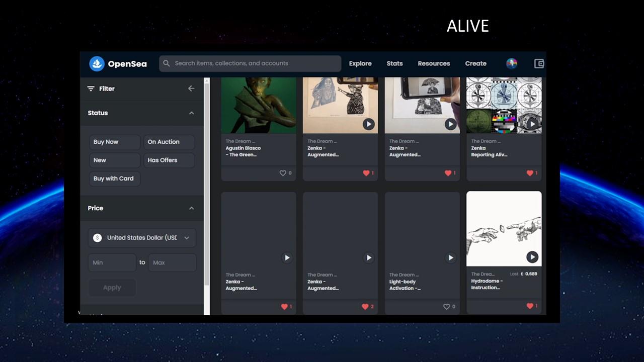This screenshot has width=644, height=362.
Task: Click the Filter lines icon
Action: point(91,88)
